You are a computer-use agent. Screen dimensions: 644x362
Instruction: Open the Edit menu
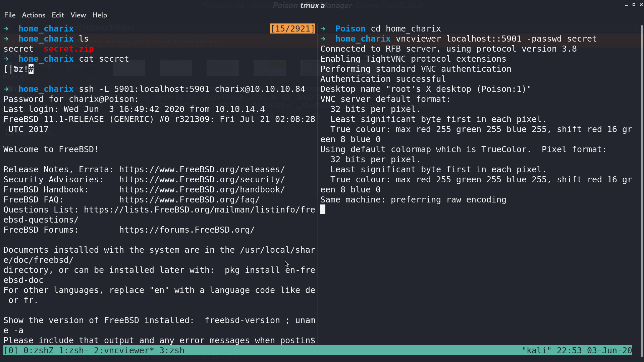click(58, 15)
